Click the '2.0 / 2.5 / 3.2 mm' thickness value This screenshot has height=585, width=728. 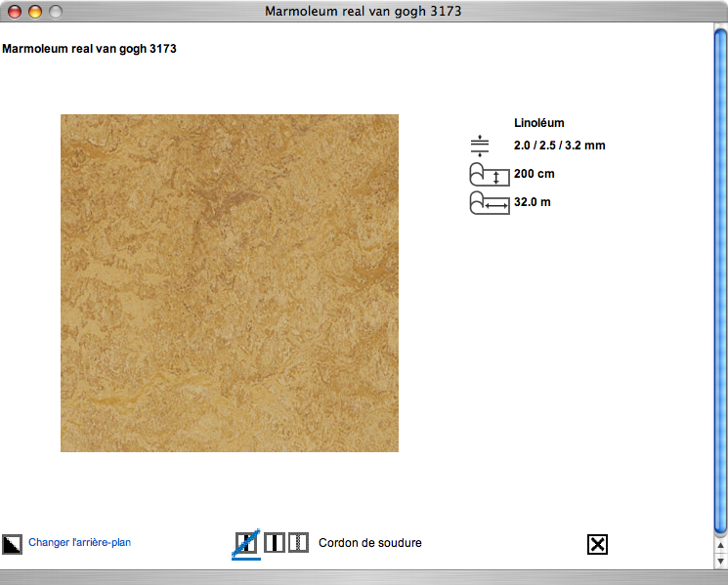[x=560, y=146]
